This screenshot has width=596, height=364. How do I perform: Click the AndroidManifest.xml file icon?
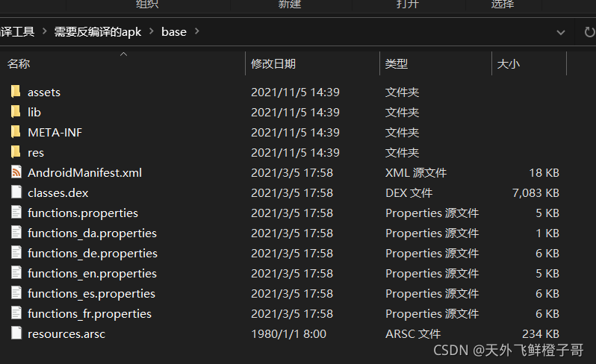[16, 172]
